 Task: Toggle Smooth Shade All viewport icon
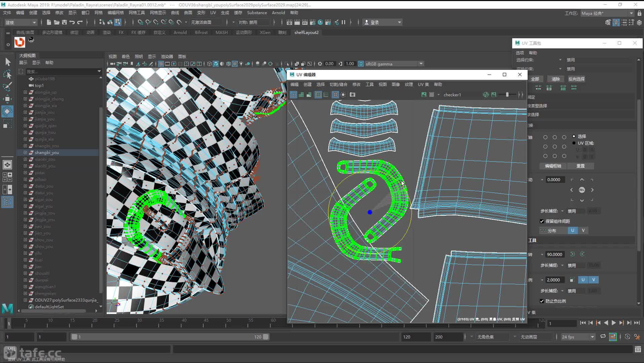click(x=216, y=64)
